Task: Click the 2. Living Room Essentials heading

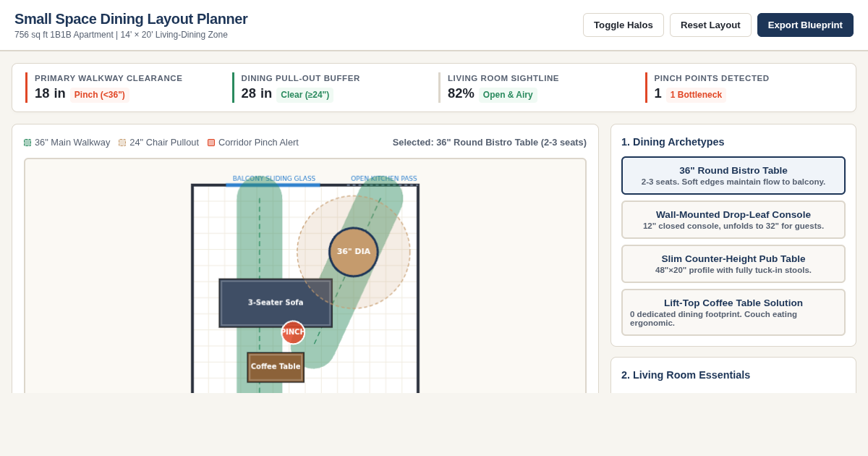Action: tap(686, 375)
